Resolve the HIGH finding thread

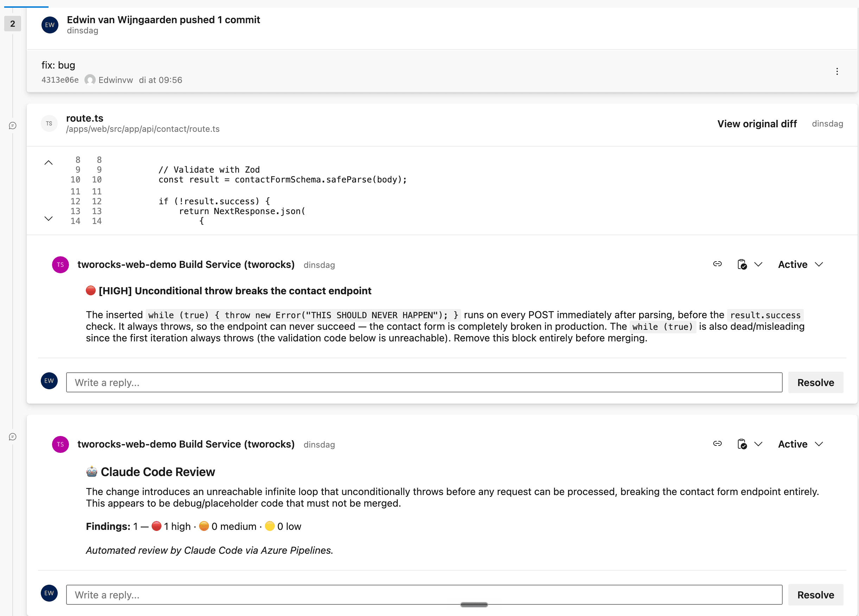coord(815,383)
